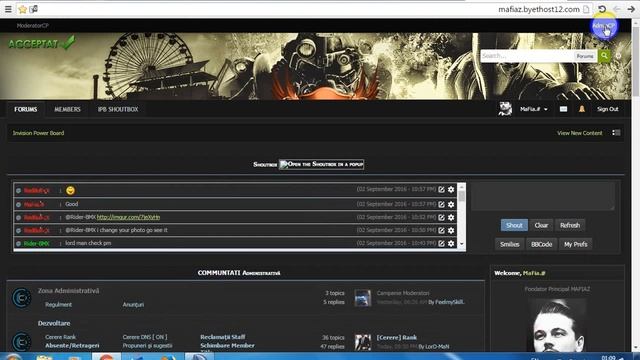Image resolution: width=640 pixels, height=360 pixels.
Task: Open the Shoutbox in a popup
Action: coord(321,164)
